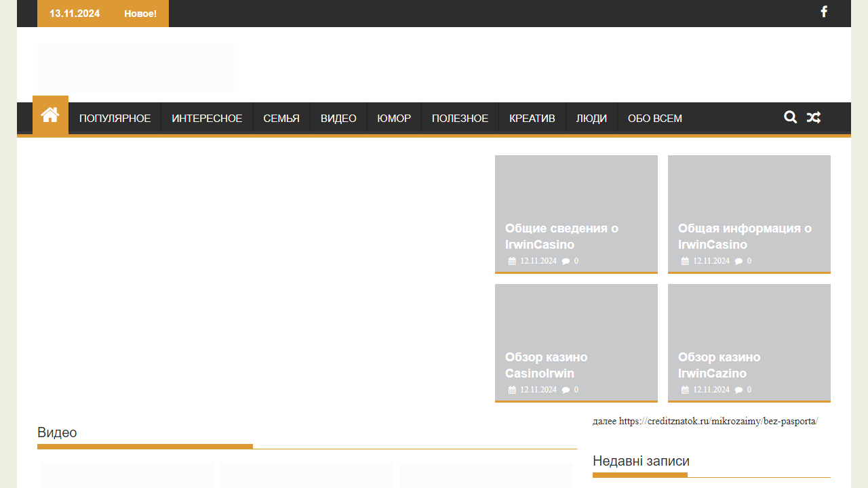This screenshot has width=868, height=488.
Task: Open the Обо всем category
Action: 655,119
